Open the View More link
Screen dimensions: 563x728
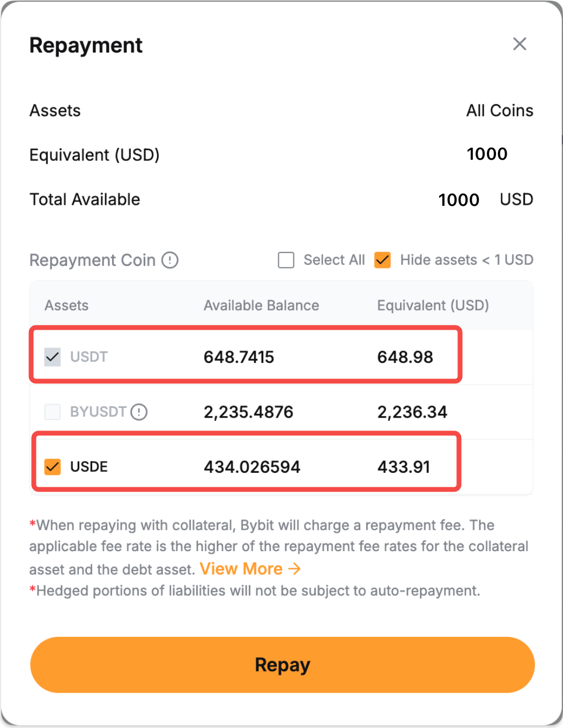click(x=241, y=569)
